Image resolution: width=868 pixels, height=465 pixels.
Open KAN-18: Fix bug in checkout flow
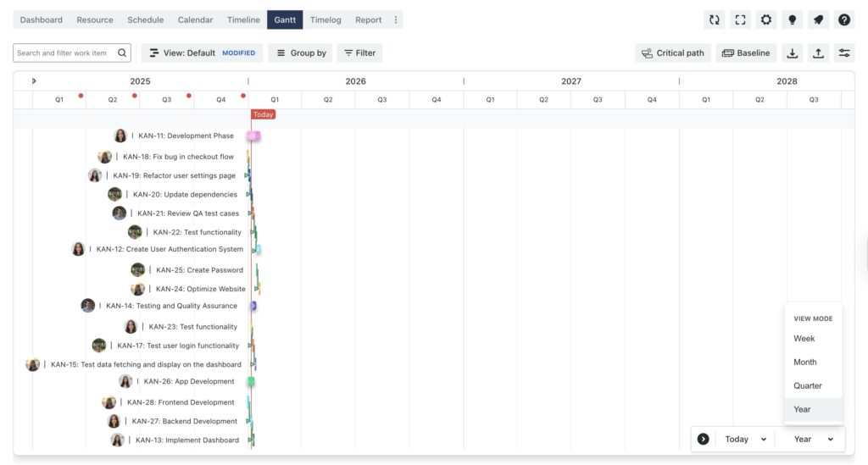click(x=178, y=157)
